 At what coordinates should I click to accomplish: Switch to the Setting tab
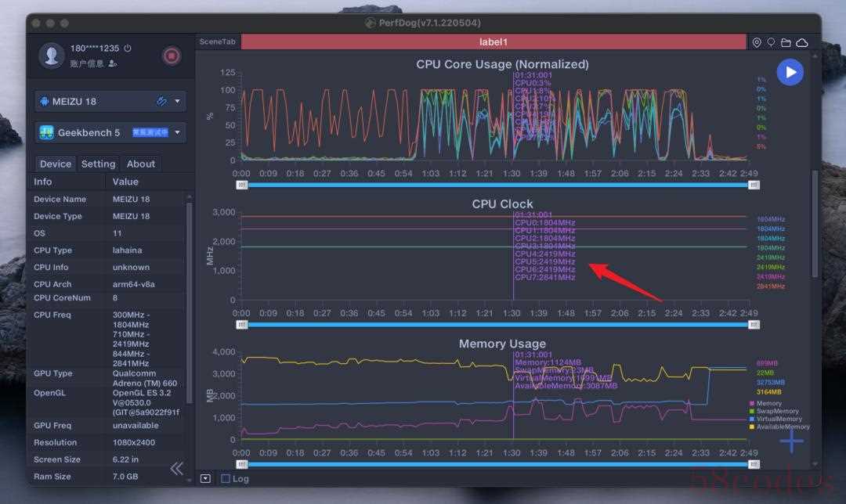[x=98, y=164]
